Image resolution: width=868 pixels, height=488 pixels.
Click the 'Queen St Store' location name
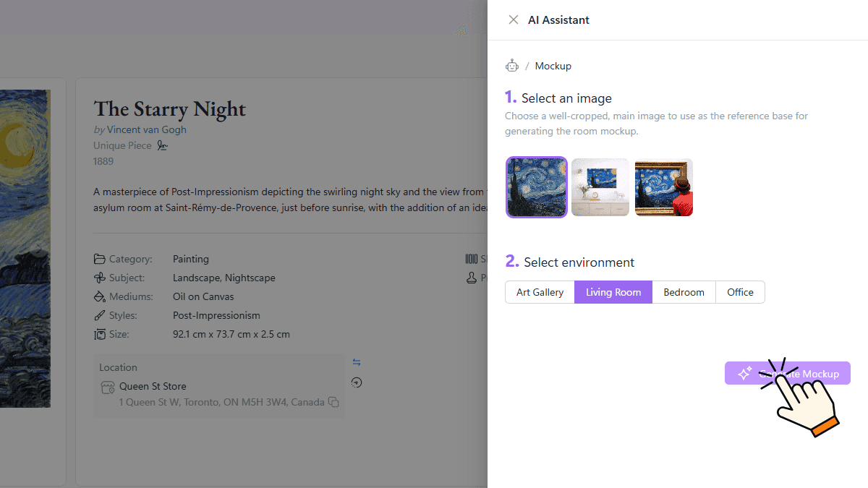click(153, 386)
